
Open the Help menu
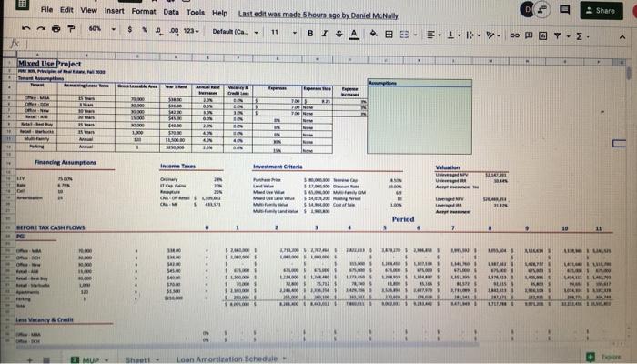(x=220, y=13)
